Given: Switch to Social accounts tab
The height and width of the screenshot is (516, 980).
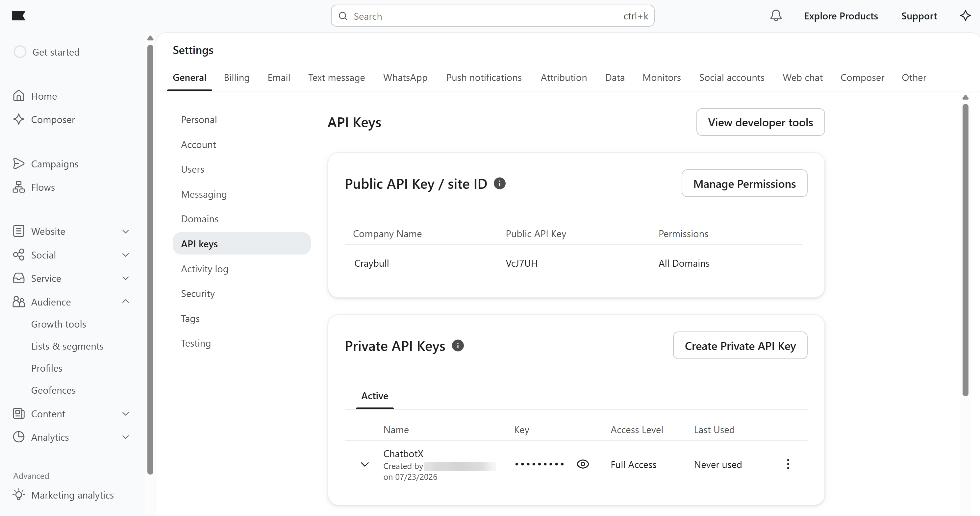Looking at the screenshot, I should (x=732, y=78).
